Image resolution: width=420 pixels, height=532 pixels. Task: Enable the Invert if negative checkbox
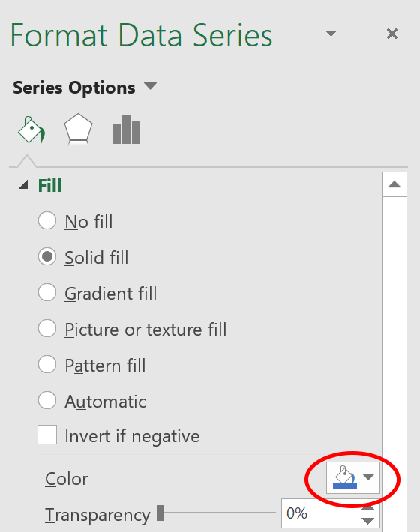click(47, 435)
